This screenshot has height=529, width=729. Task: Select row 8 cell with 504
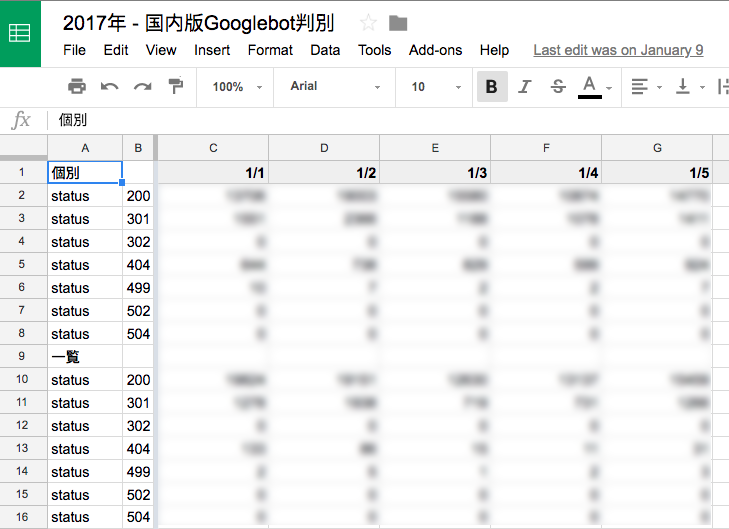pyautogui.click(x=138, y=334)
